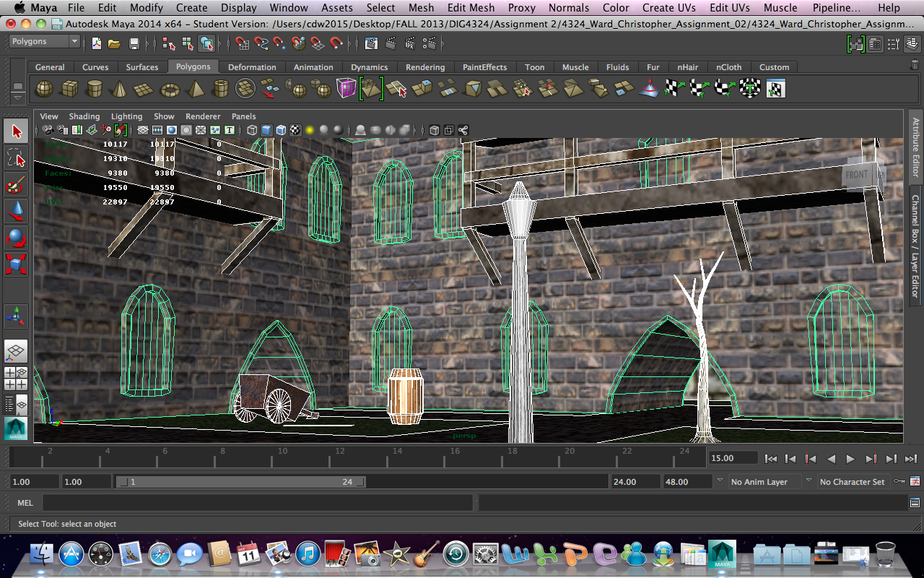Create a polygon pipe from the shelf
Image resolution: width=924 pixels, height=578 pixels.
(x=220, y=89)
